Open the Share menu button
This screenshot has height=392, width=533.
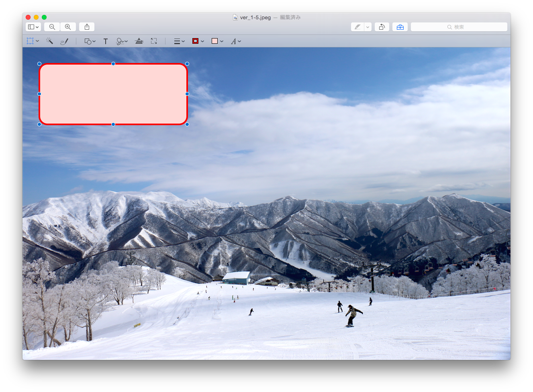87,27
